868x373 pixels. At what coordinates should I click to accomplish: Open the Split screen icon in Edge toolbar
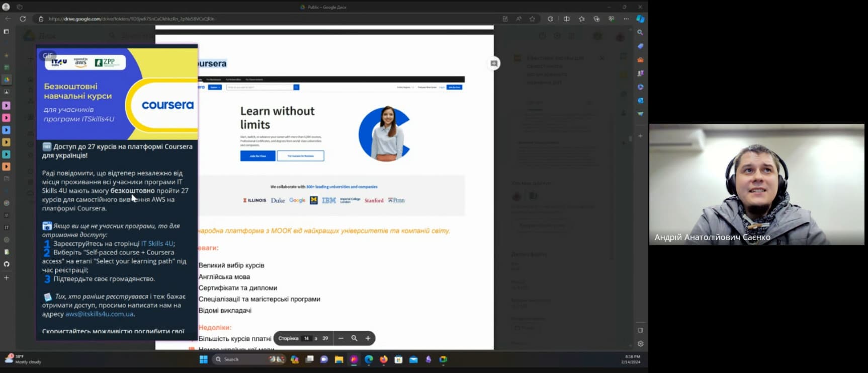point(567,19)
